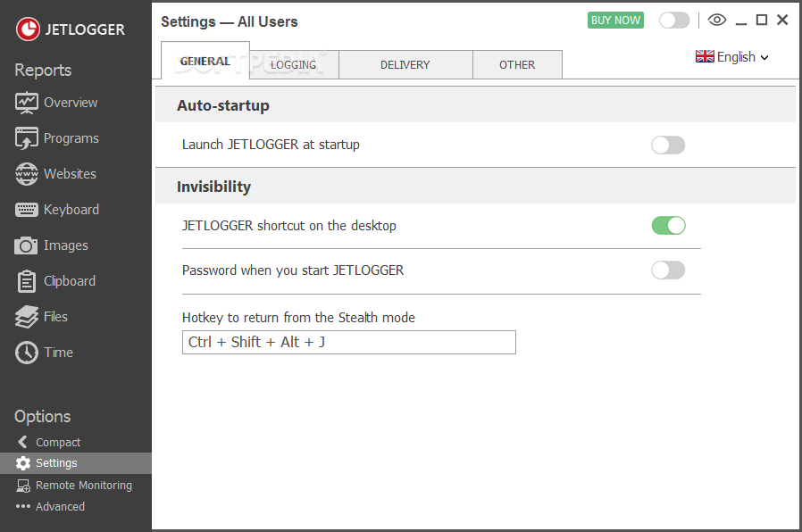The image size is (802, 532).
Task: Click the UK flag language icon
Action: (705, 56)
